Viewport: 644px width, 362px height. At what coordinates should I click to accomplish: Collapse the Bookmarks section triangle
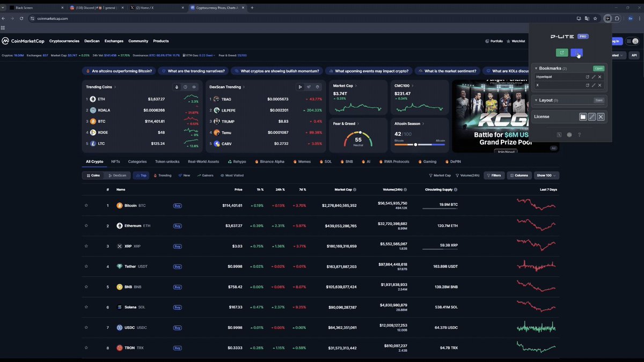536,69
